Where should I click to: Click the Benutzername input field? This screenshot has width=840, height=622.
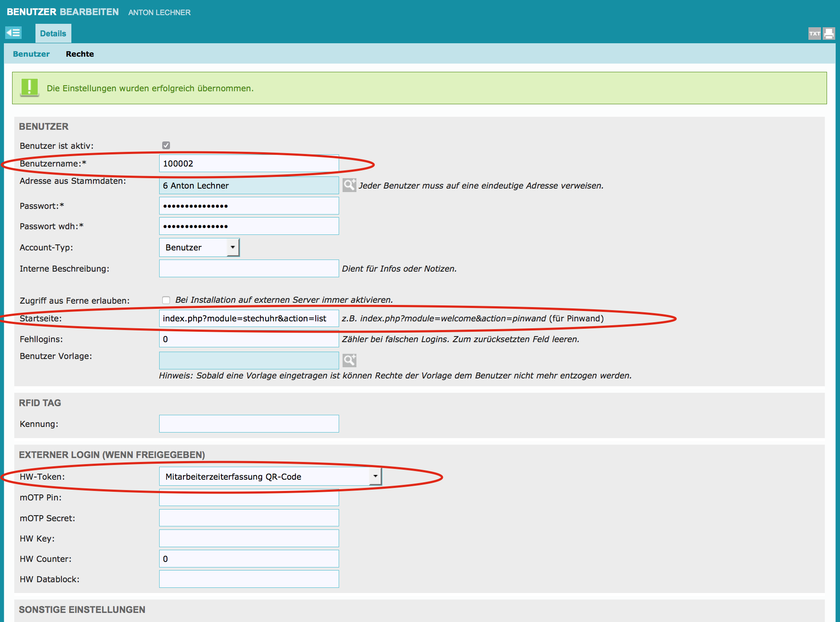pos(249,164)
